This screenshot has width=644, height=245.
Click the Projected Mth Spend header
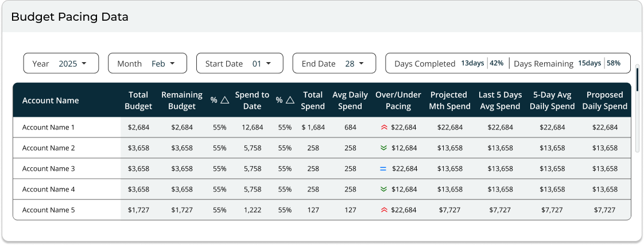449,100
